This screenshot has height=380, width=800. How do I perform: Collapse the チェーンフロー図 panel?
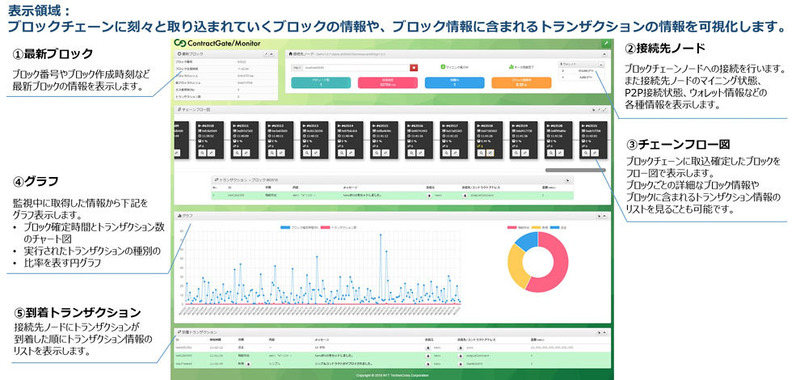(x=605, y=110)
